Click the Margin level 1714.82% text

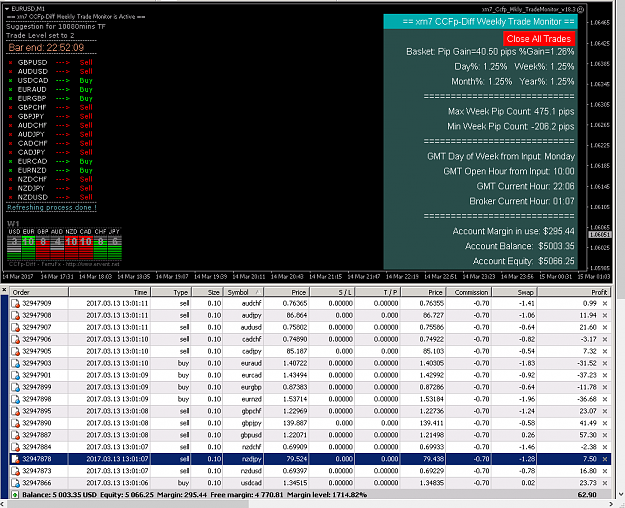tap(327, 495)
